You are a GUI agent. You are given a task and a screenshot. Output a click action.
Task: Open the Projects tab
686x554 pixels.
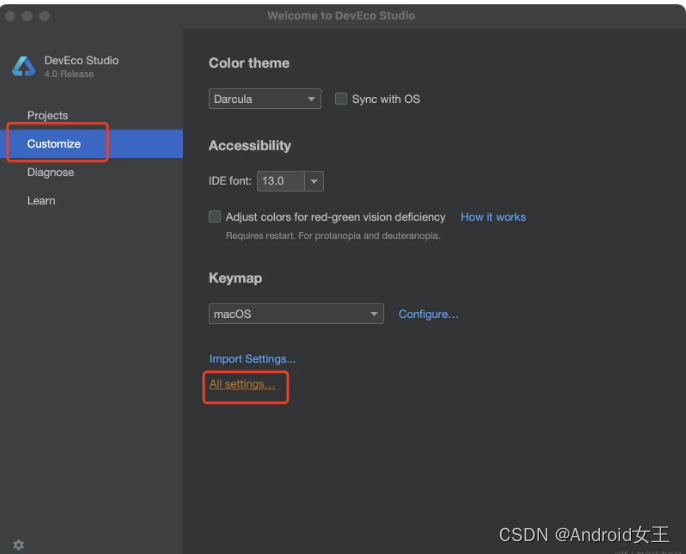(x=48, y=115)
